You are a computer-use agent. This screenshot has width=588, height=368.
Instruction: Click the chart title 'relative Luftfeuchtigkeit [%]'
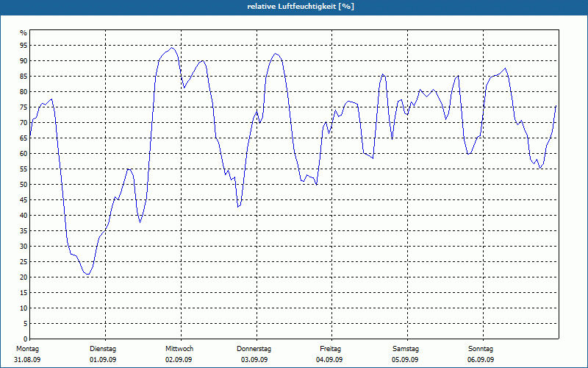click(301, 7)
